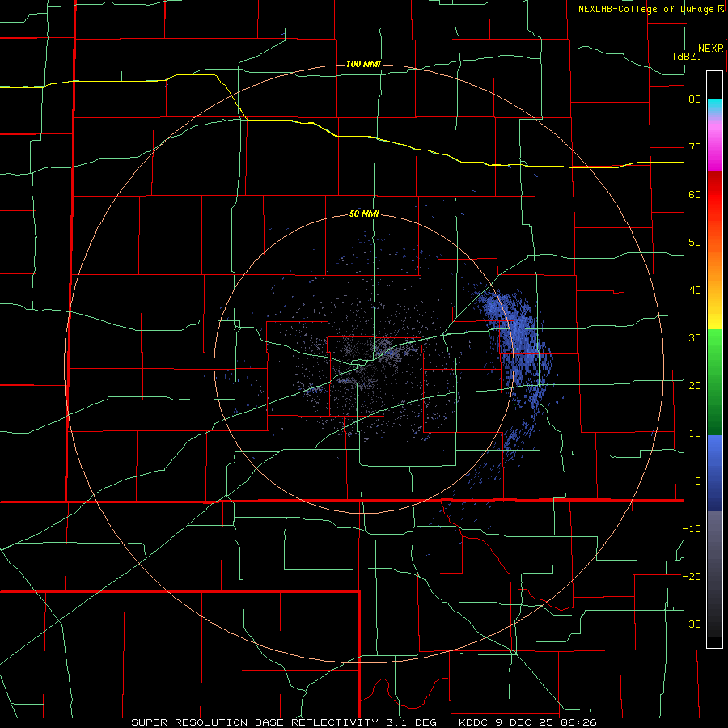Click the "9 DEC 25 06:26" timestamp

pos(544,722)
